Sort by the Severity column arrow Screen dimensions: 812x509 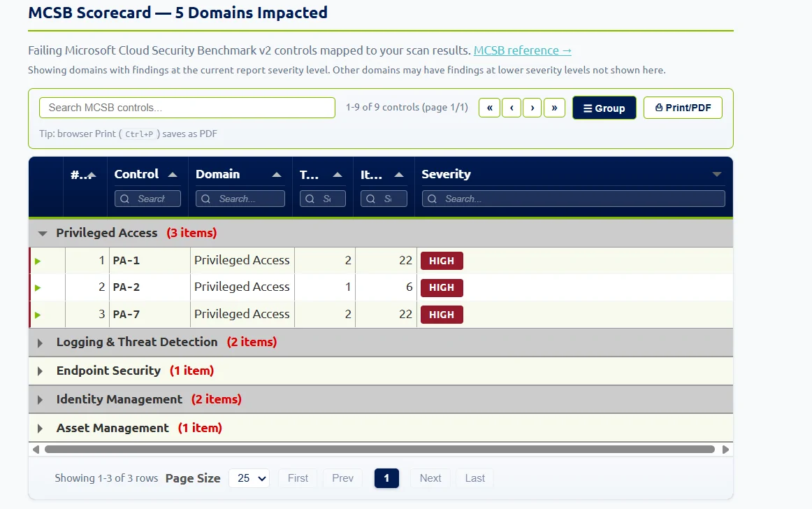click(x=717, y=174)
